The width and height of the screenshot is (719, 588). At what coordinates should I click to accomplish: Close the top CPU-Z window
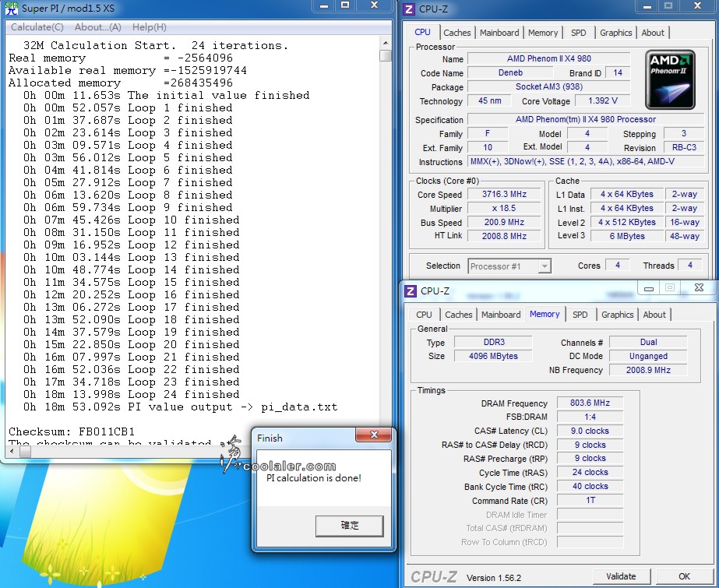[697, 6]
